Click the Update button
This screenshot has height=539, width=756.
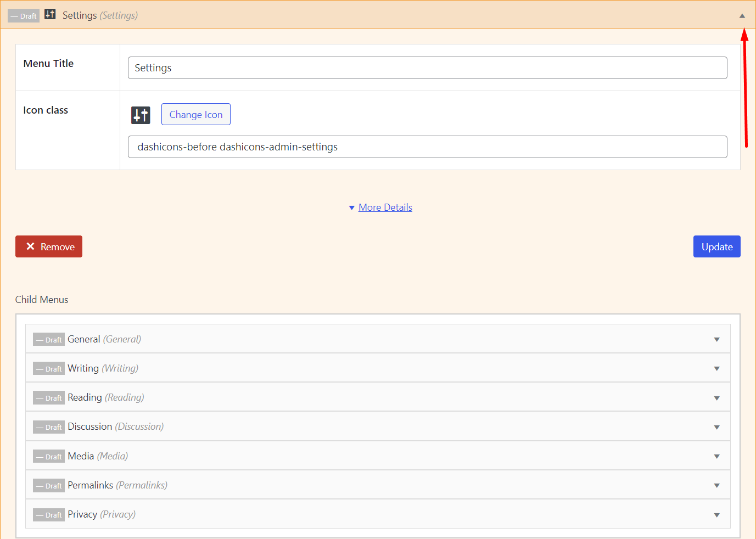(716, 246)
